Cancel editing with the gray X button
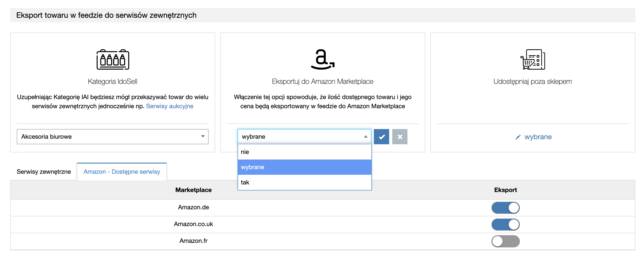The height and width of the screenshot is (254, 644). click(400, 137)
